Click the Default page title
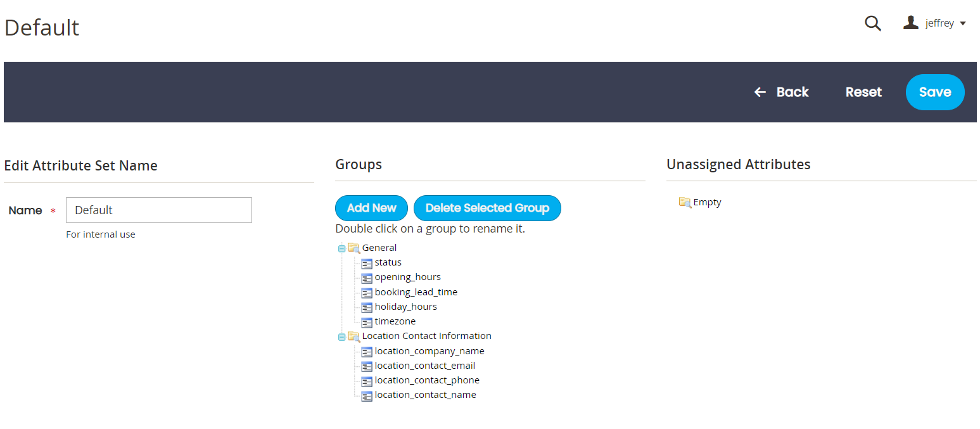This screenshot has width=980, height=429. [42, 28]
